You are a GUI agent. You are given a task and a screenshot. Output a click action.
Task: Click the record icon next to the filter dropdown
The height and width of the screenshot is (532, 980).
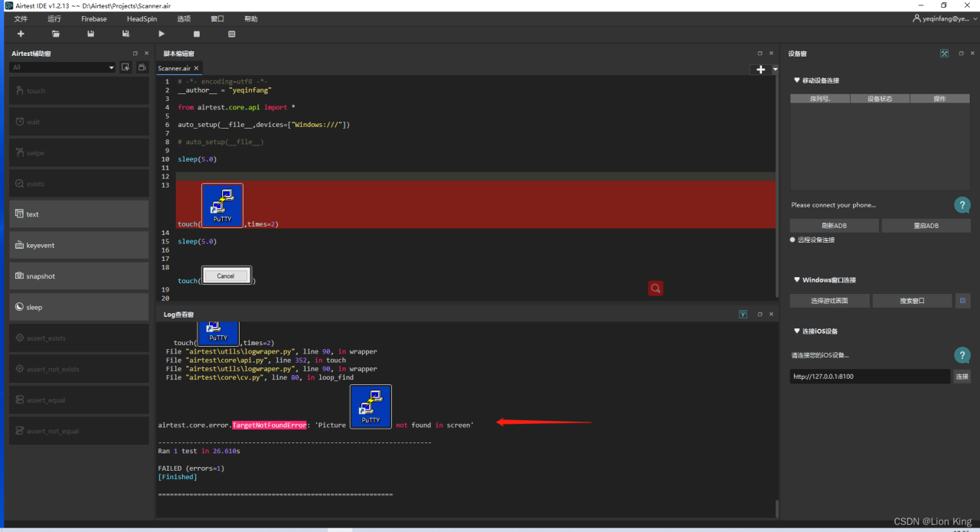point(142,67)
